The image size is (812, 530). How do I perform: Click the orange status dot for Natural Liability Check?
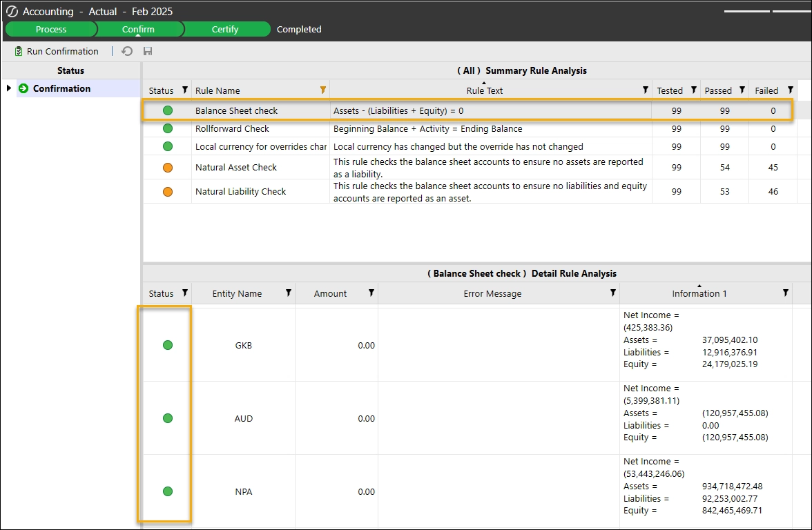(168, 192)
